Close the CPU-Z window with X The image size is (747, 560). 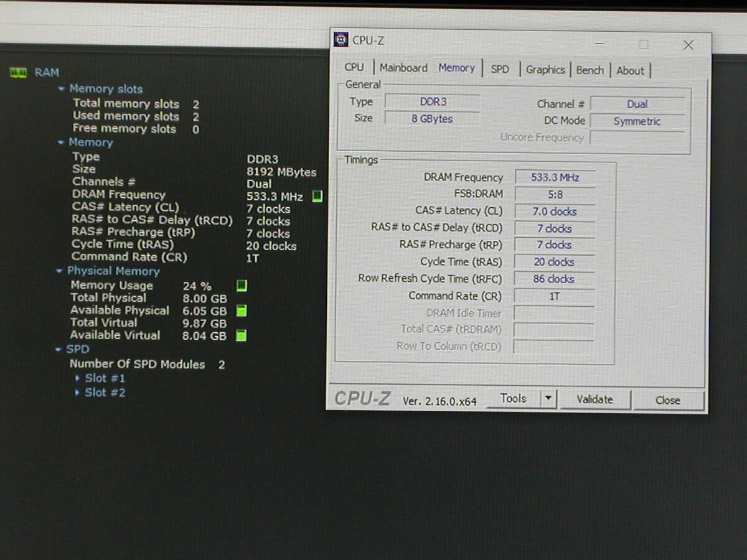click(x=688, y=45)
